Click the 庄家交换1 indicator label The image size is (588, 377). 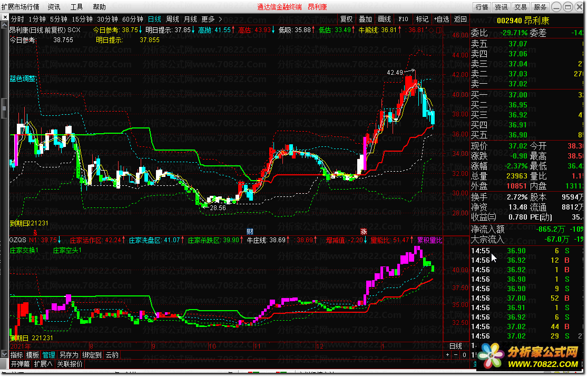(24, 250)
